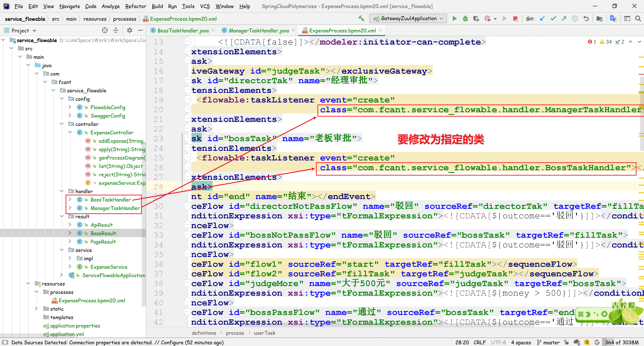Collapse the handler folder
644x346 pixels.
coord(62,191)
